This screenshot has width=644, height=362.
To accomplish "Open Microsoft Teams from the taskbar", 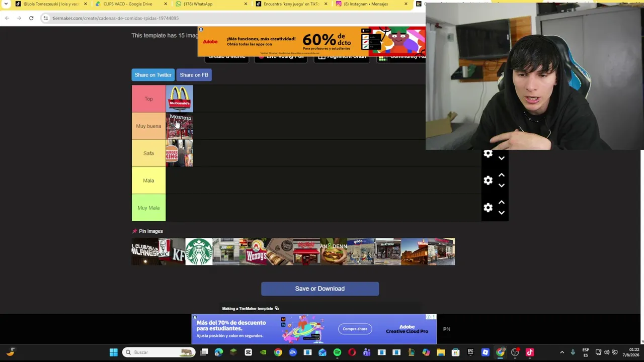I will [x=367, y=352].
